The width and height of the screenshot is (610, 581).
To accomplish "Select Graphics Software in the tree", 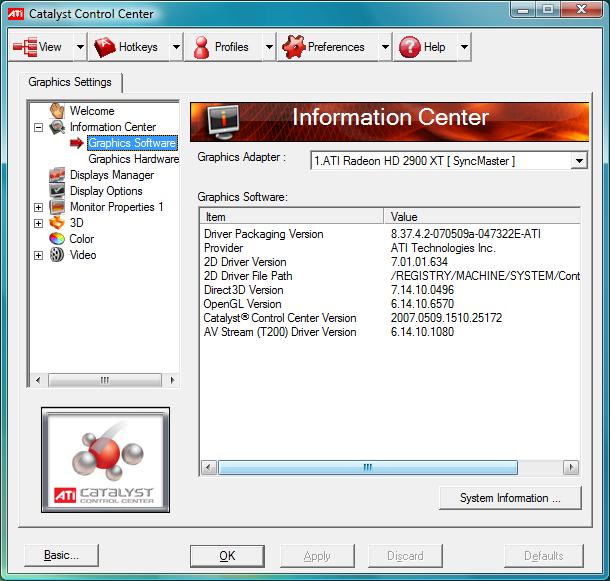I will [x=132, y=143].
